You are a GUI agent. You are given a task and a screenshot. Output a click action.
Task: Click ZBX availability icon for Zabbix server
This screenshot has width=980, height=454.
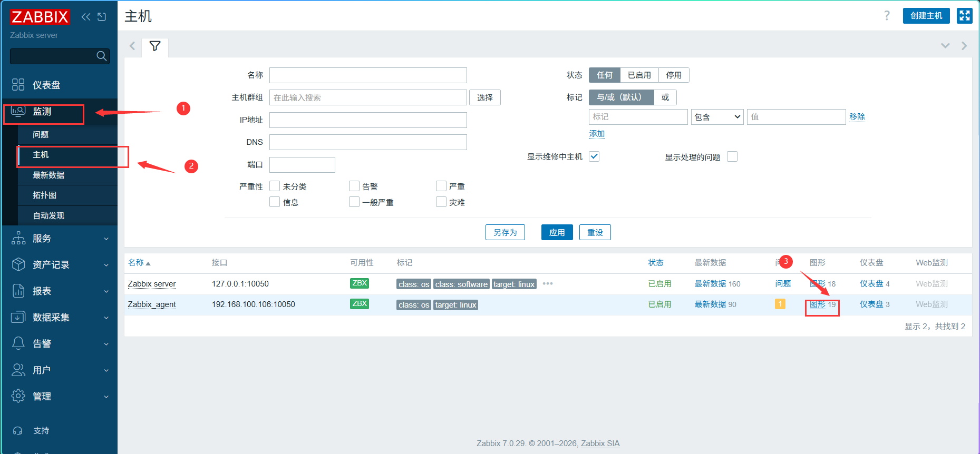(360, 283)
